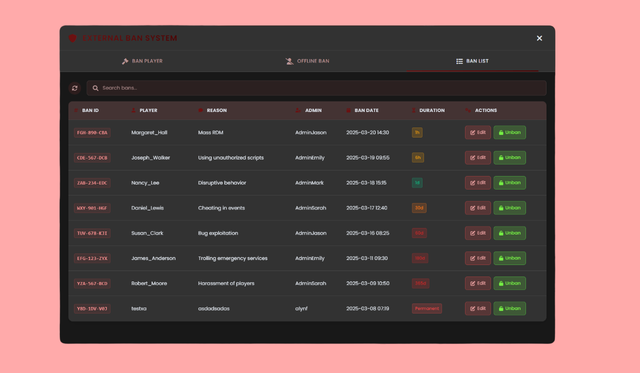Unban James_Anderson
The image size is (640, 373).
509,258
